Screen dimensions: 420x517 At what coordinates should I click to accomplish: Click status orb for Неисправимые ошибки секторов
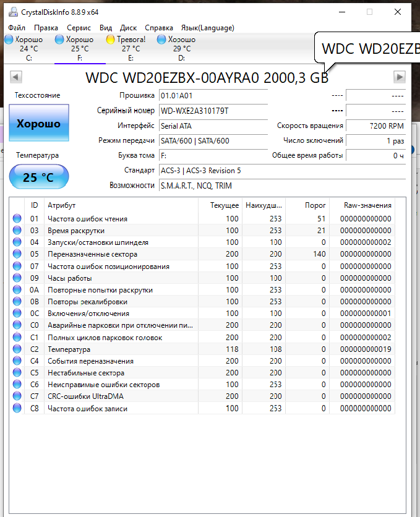[x=17, y=385]
